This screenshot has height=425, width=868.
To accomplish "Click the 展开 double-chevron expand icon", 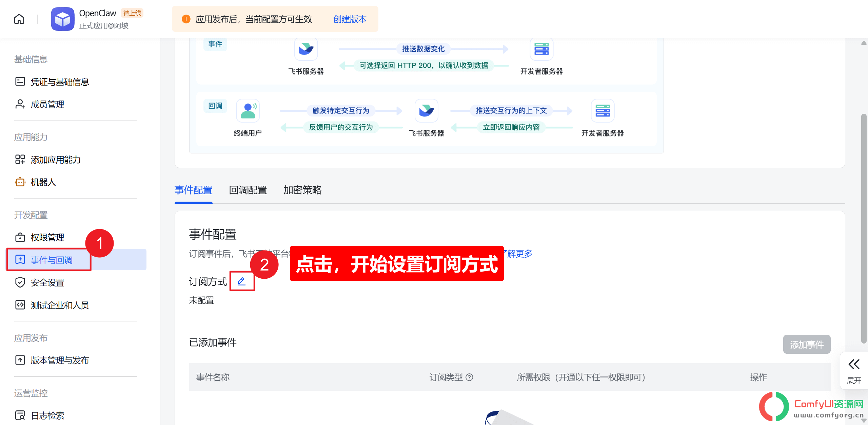I will coord(854,364).
